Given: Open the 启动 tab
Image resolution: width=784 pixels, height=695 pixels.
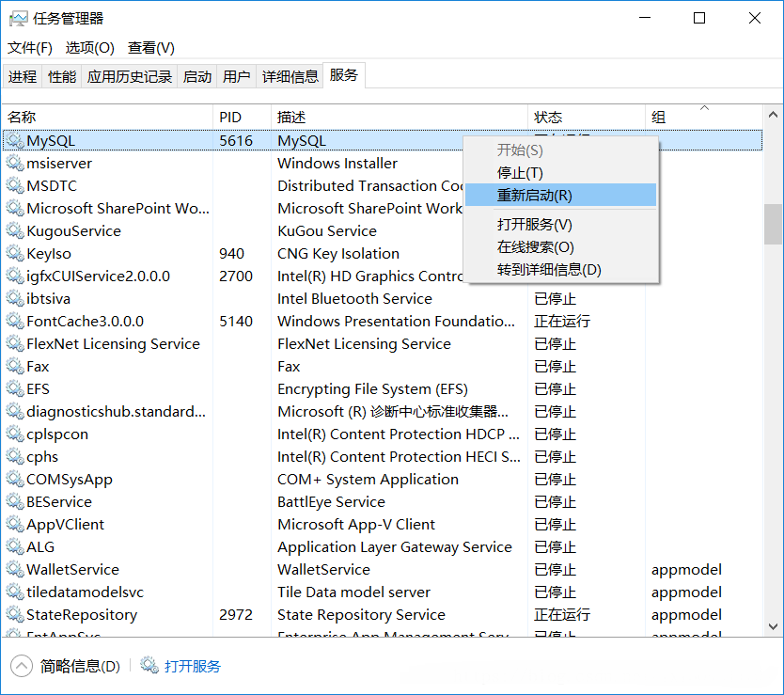Looking at the screenshot, I should 197,77.
